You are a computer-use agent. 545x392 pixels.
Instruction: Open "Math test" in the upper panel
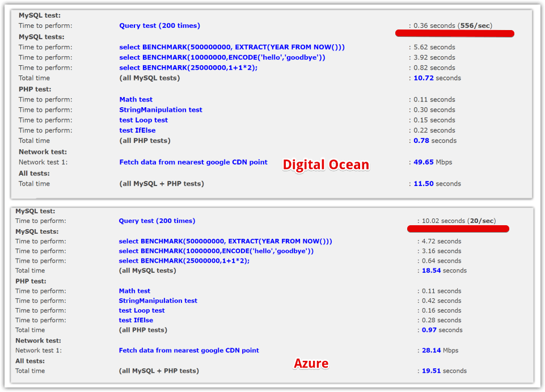tap(136, 99)
